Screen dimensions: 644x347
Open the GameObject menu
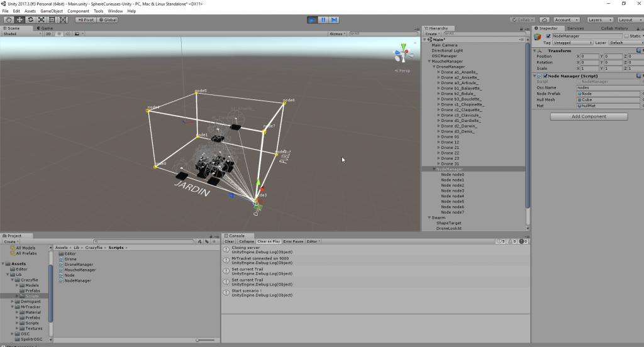pyautogui.click(x=52, y=11)
